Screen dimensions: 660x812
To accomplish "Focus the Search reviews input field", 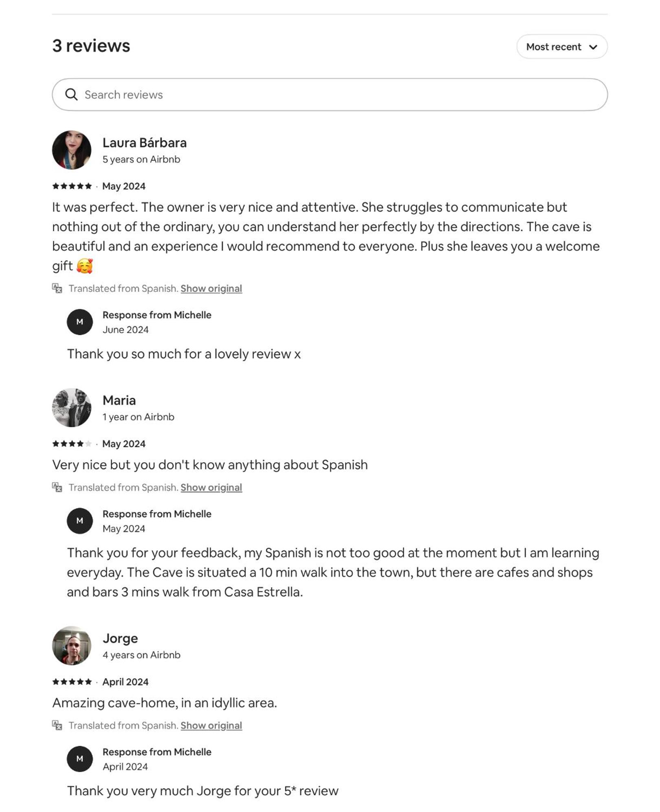I will click(330, 95).
